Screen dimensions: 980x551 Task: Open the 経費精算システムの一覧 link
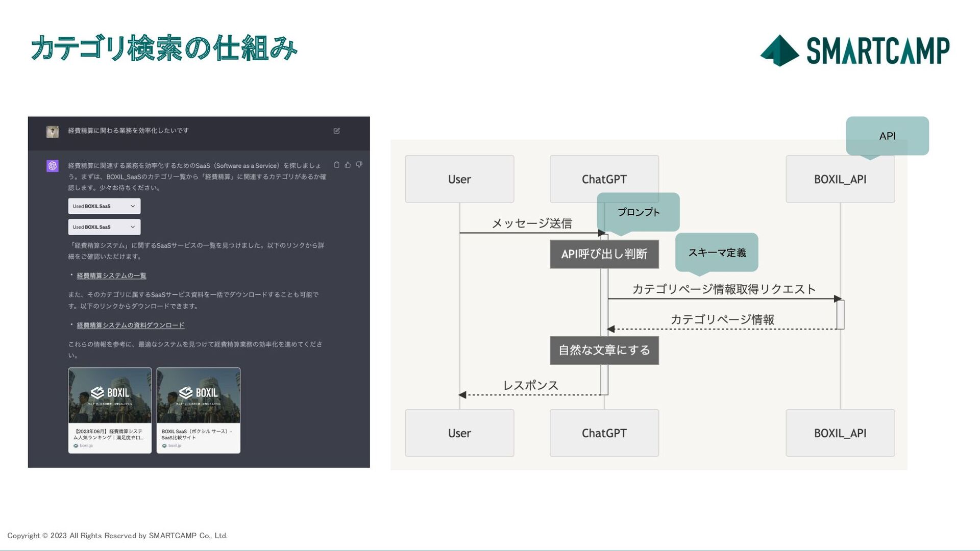point(111,276)
